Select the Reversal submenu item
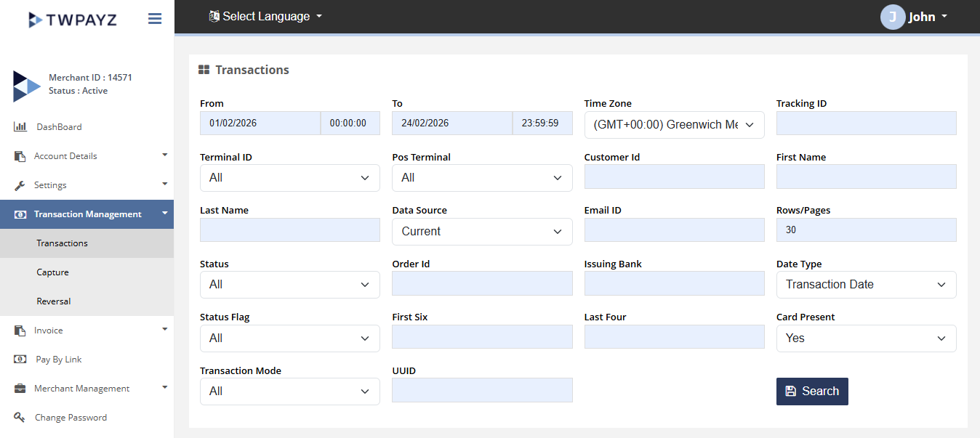 [x=54, y=301]
